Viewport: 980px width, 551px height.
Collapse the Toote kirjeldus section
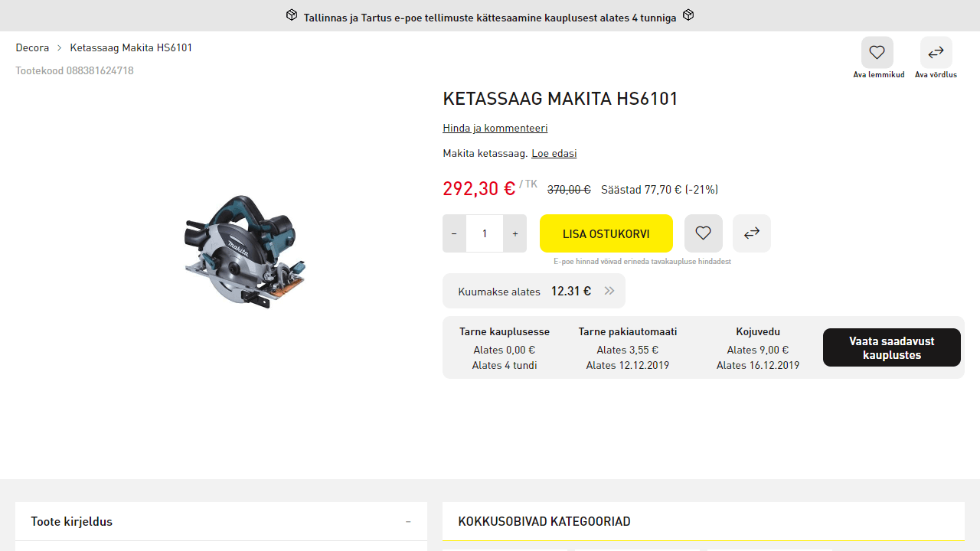408,522
